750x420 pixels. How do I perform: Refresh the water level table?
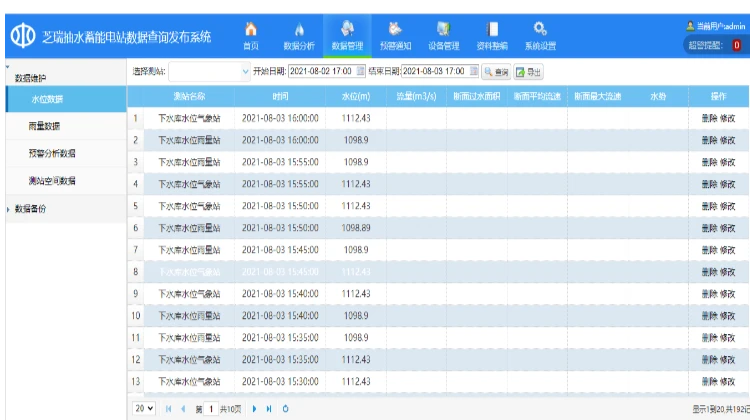286,409
